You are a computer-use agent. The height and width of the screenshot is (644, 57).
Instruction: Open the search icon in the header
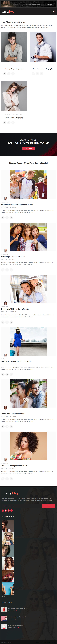pyautogui.click(x=50, y=12)
